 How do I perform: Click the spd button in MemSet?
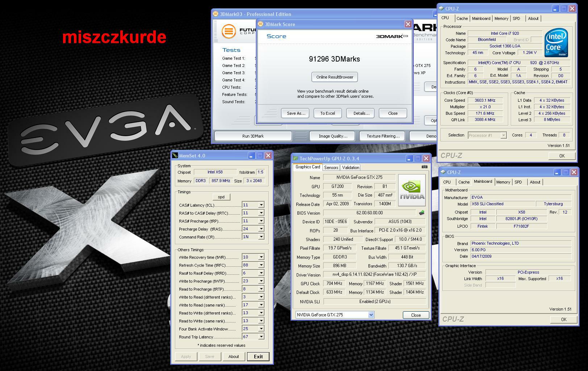pos(221,197)
